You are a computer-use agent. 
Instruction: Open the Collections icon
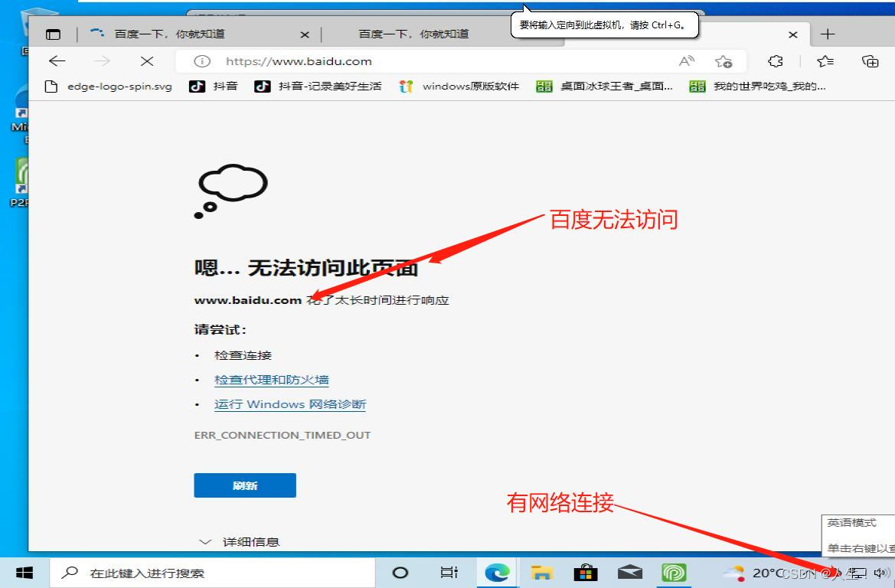(x=870, y=61)
